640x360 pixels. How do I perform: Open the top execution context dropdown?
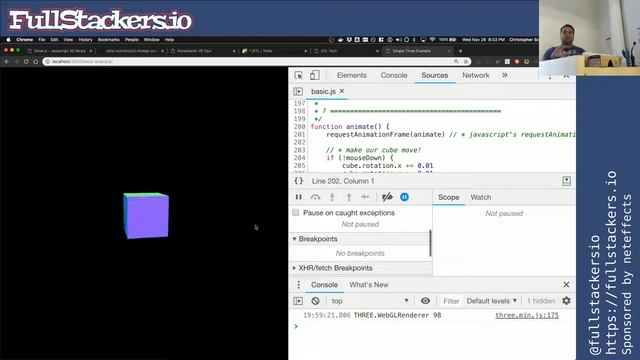(x=370, y=301)
